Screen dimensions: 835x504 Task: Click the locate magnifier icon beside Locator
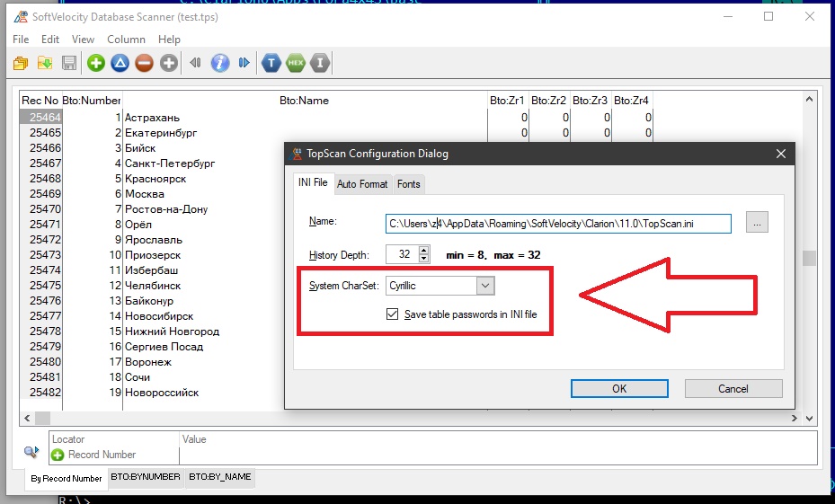point(32,452)
